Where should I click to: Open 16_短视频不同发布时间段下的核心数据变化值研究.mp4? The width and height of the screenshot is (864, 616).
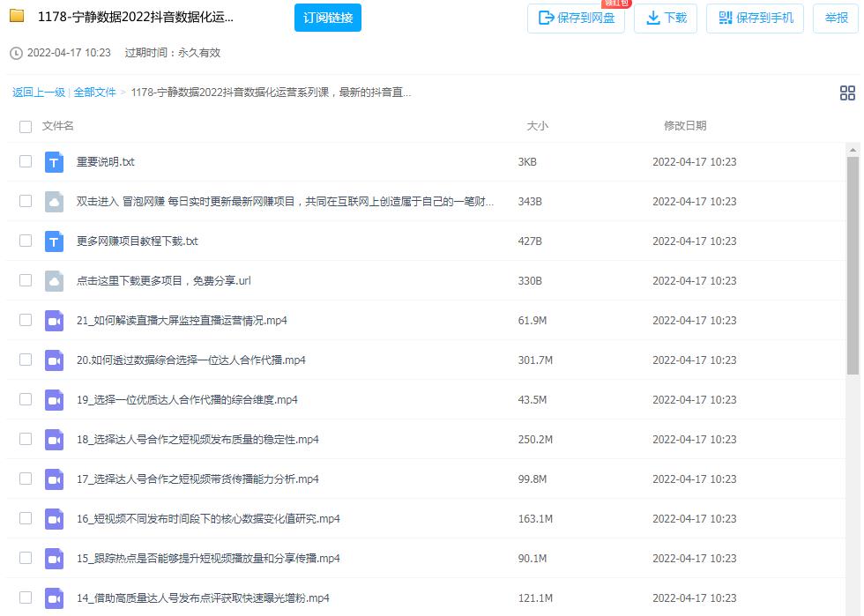click(x=208, y=519)
